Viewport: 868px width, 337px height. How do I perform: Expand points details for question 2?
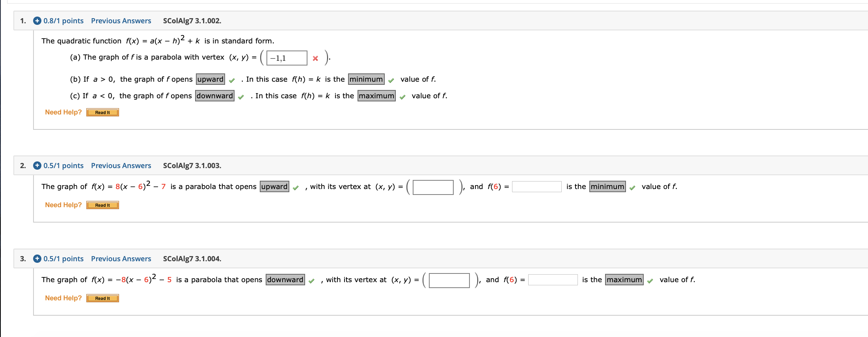[37, 166]
